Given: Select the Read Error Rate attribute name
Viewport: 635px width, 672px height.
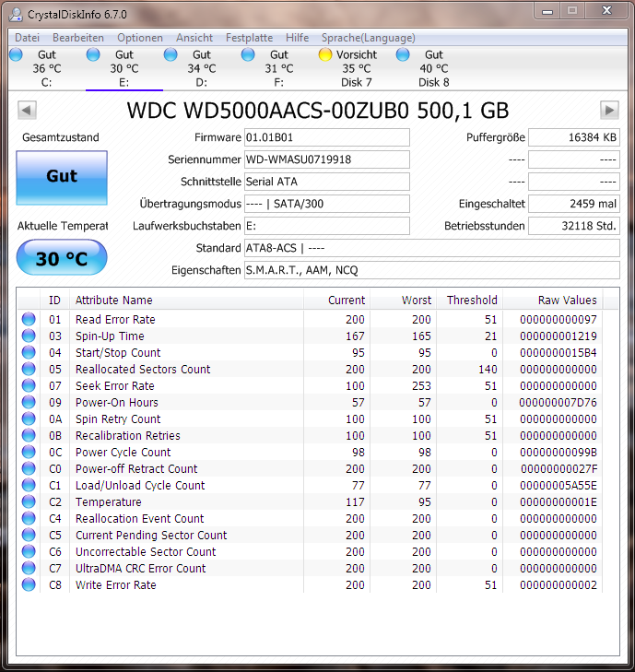Looking at the screenshot, I should point(115,319).
